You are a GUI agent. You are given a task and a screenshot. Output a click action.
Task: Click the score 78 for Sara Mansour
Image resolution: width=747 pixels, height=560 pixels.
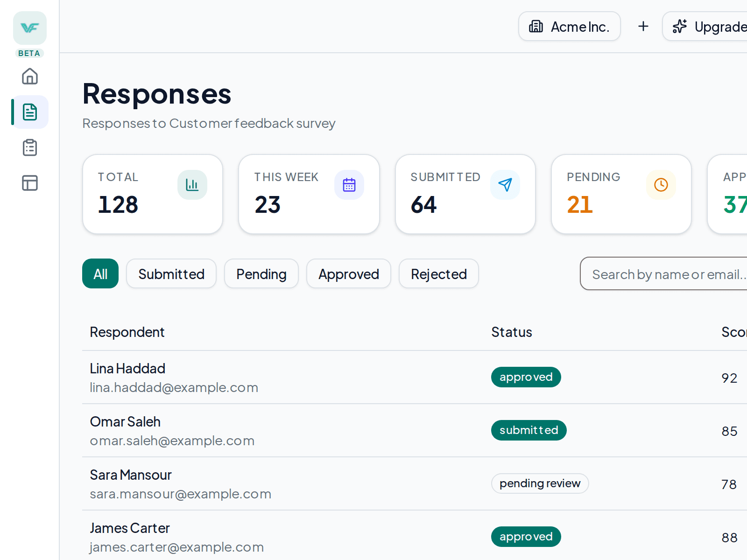pos(729,484)
